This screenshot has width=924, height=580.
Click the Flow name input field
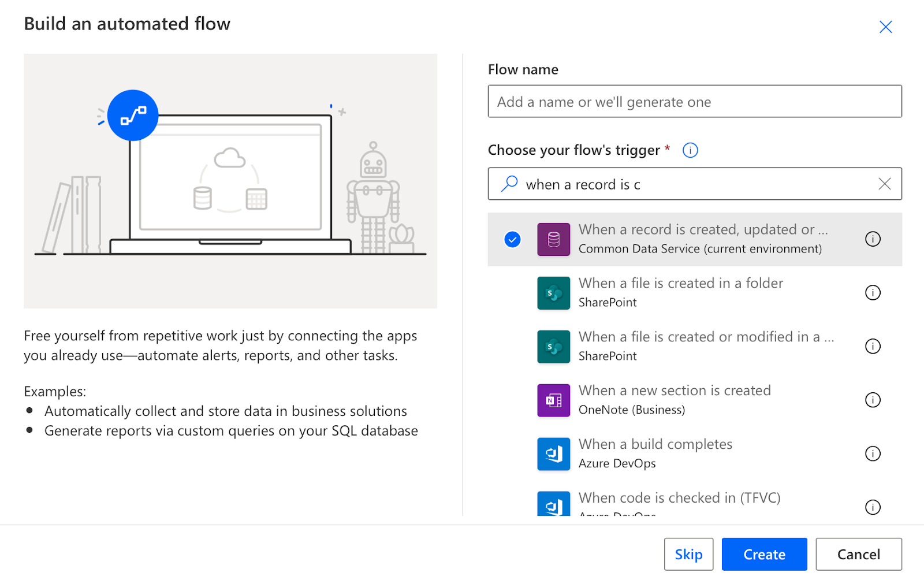(695, 101)
